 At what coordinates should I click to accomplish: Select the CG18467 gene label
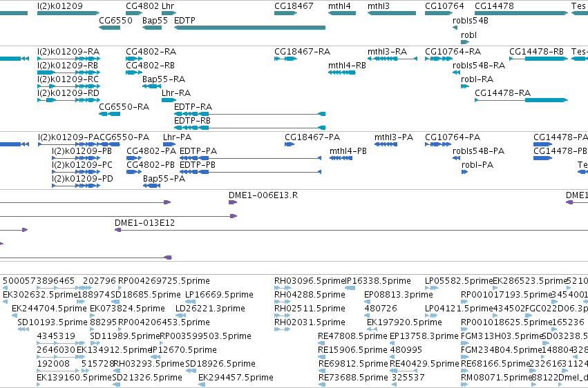[294, 6]
